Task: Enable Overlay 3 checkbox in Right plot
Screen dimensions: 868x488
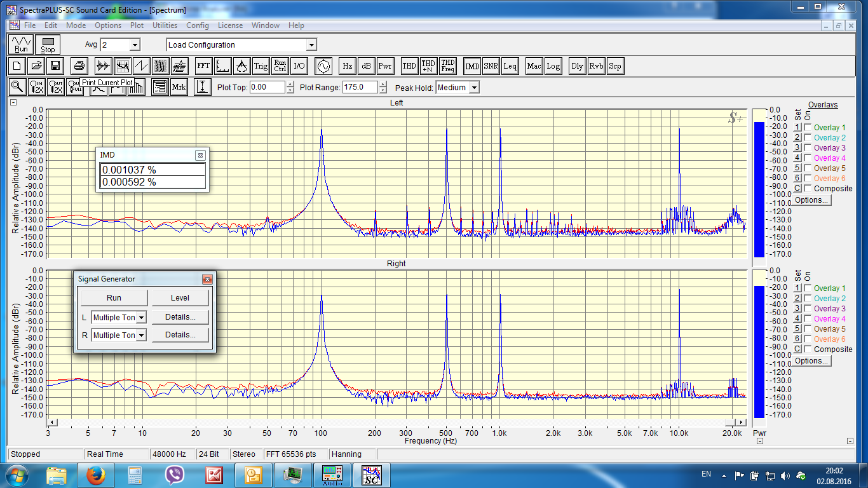Action: 808,309
